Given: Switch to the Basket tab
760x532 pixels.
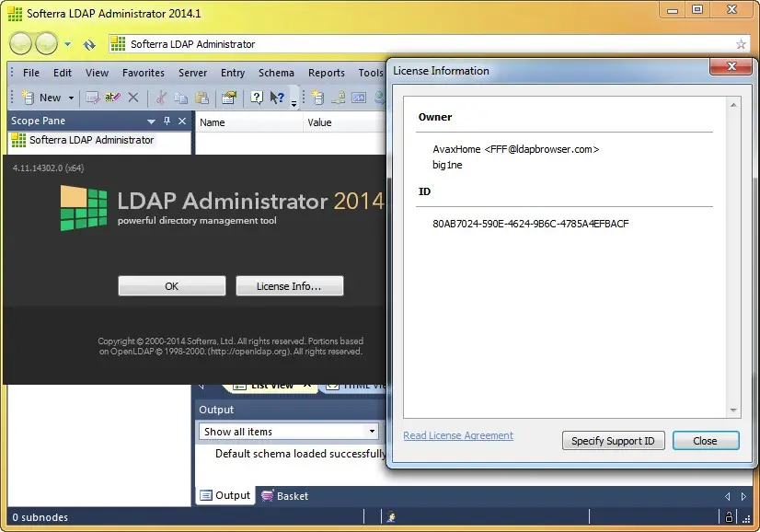Looking at the screenshot, I should click(x=284, y=495).
